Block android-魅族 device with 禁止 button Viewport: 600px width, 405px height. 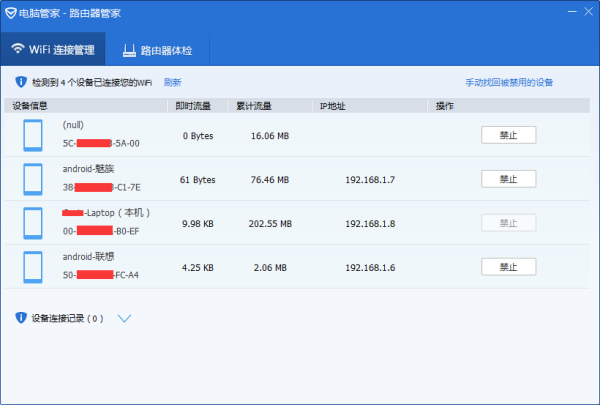click(x=509, y=179)
